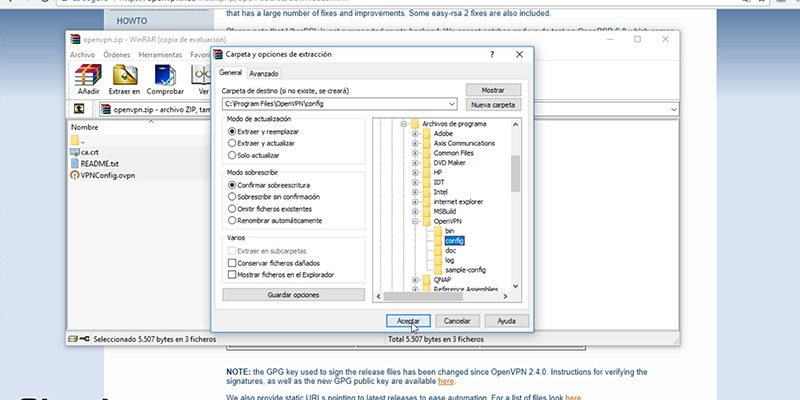Image resolution: width=800 pixels, height=400 pixels.
Task: Click the folder tree vertical scrollbar thumb
Action: tap(515, 173)
